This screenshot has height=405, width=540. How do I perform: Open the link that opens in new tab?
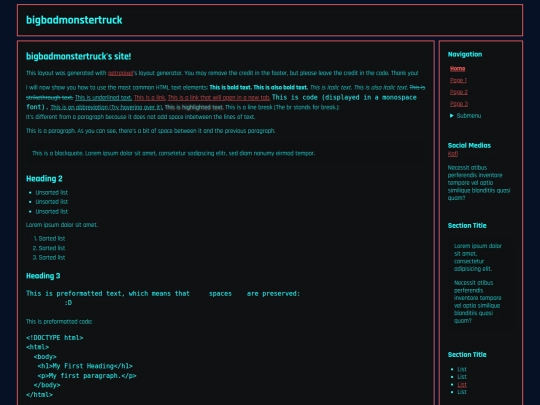[x=219, y=97]
